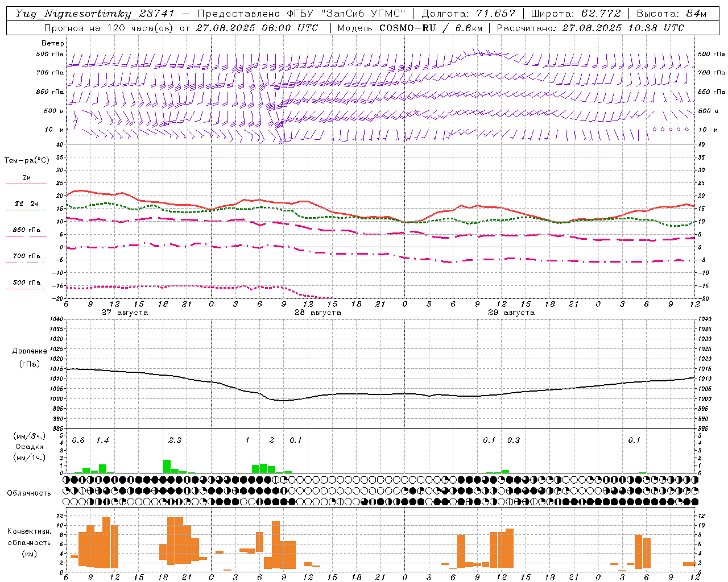Click the forecast line Прогноз на 120 часа(ов)

(x=110, y=28)
